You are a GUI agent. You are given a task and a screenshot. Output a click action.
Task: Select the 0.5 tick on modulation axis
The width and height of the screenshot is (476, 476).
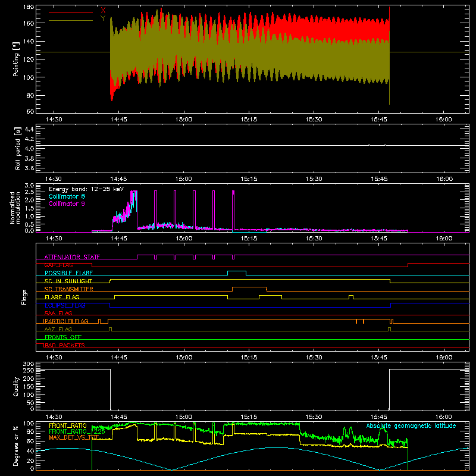(29, 224)
